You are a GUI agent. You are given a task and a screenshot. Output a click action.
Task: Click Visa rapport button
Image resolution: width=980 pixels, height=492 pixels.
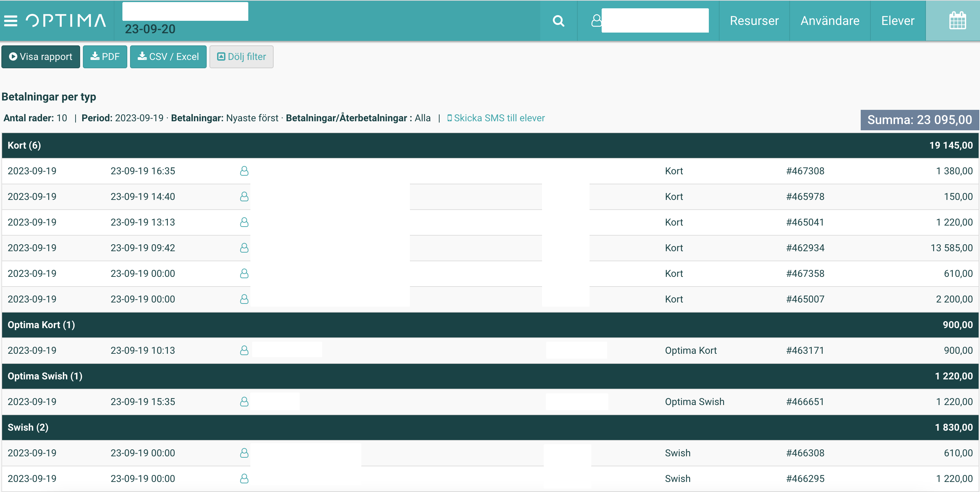click(x=41, y=57)
